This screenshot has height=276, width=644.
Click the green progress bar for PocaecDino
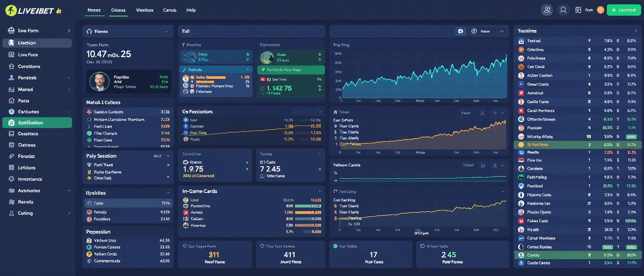coord(308,206)
